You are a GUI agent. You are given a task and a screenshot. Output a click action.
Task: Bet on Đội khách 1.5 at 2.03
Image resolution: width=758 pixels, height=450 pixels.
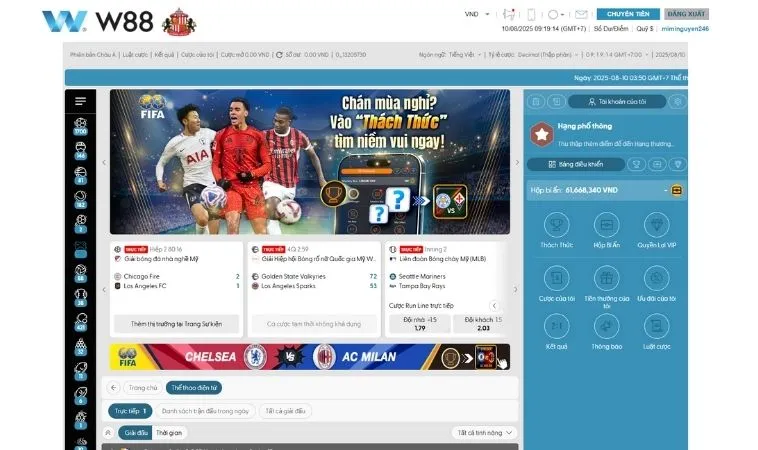point(483,324)
